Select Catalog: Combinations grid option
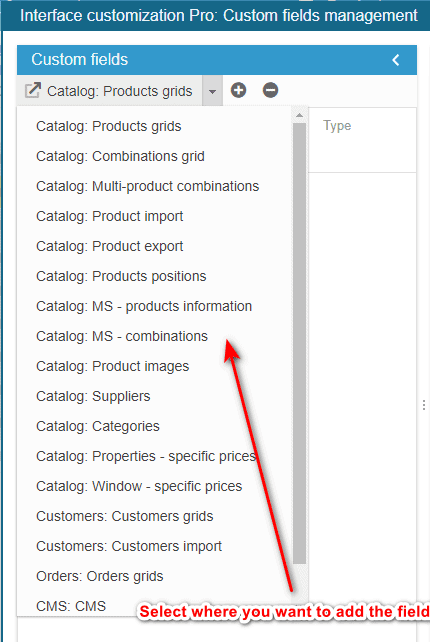Image resolution: width=430 pixels, height=642 pixels. [x=120, y=156]
